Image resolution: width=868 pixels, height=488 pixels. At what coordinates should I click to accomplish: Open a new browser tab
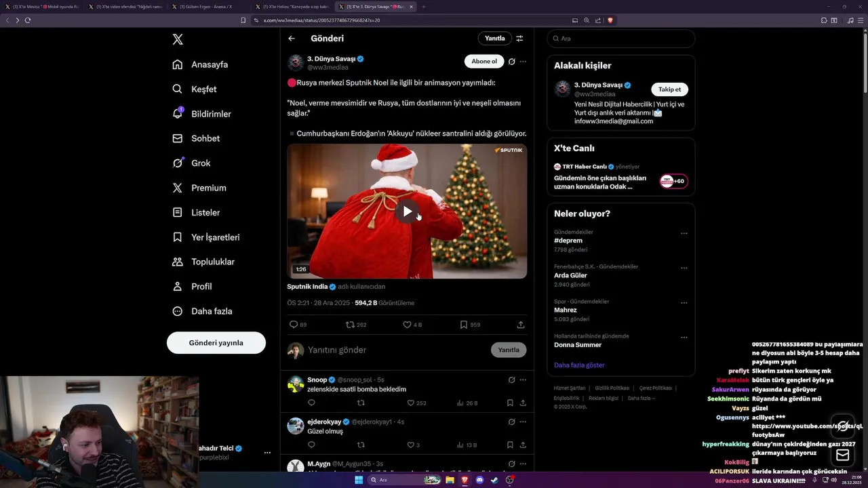click(424, 7)
